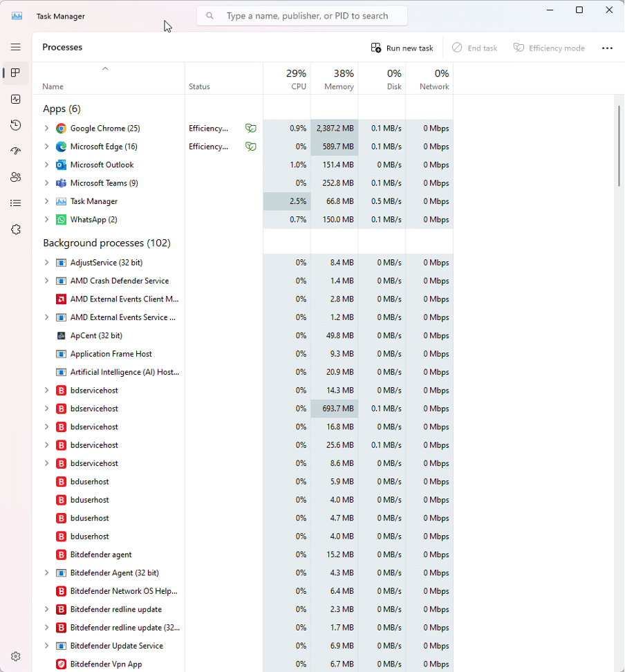Click the vertical scrollbar thumb

[619, 146]
